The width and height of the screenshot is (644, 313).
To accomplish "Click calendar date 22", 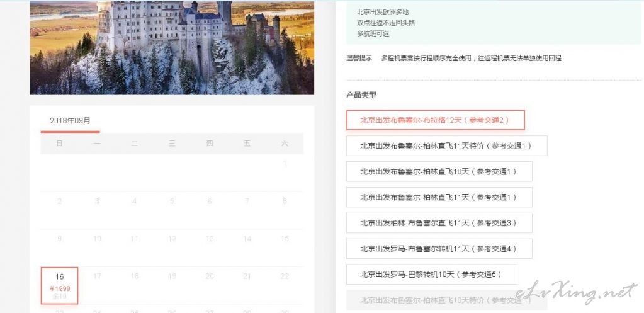I will (285, 276).
